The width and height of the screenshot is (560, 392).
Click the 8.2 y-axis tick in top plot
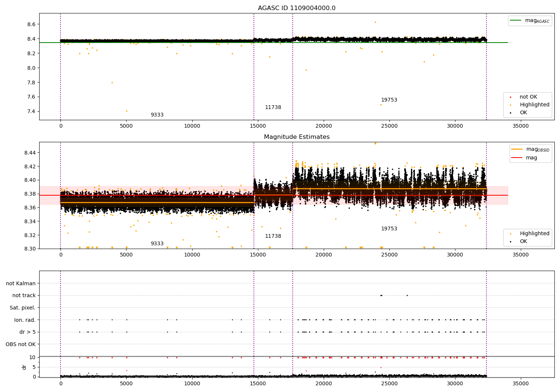point(31,53)
